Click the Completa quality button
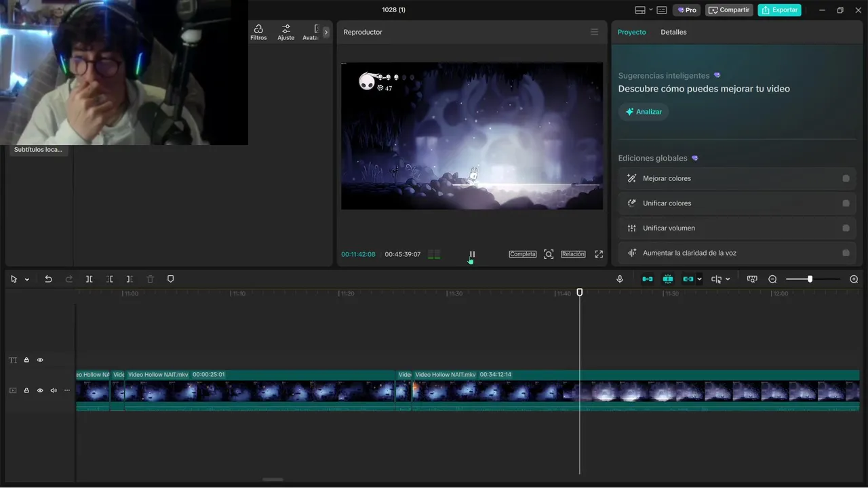The width and height of the screenshot is (868, 488). click(x=523, y=254)
